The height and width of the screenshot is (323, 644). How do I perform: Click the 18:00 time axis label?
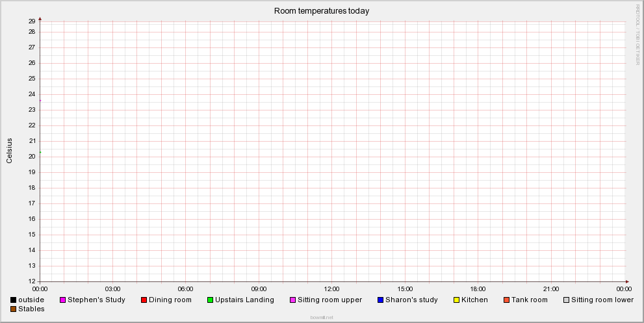pos(478,289)
